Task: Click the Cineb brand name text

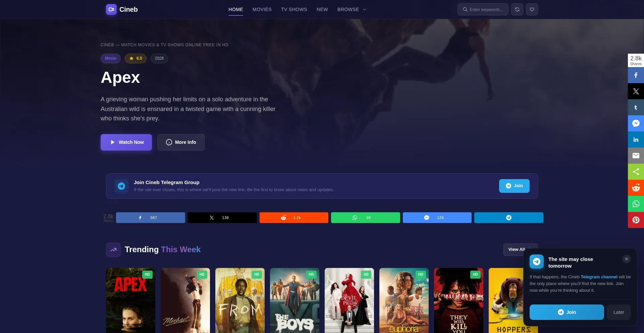Action: pyautogui.click(x=128, y=9)
